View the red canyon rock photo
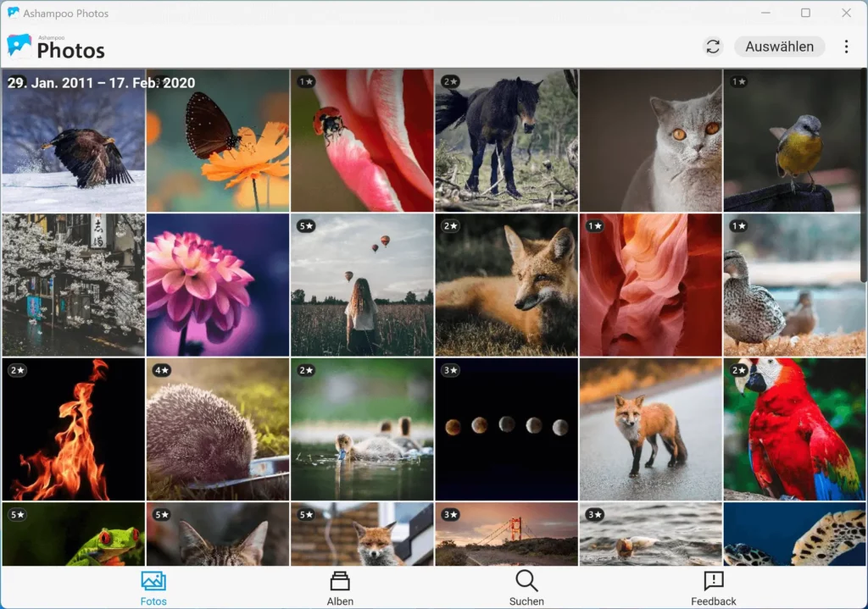 click(651, 285)
